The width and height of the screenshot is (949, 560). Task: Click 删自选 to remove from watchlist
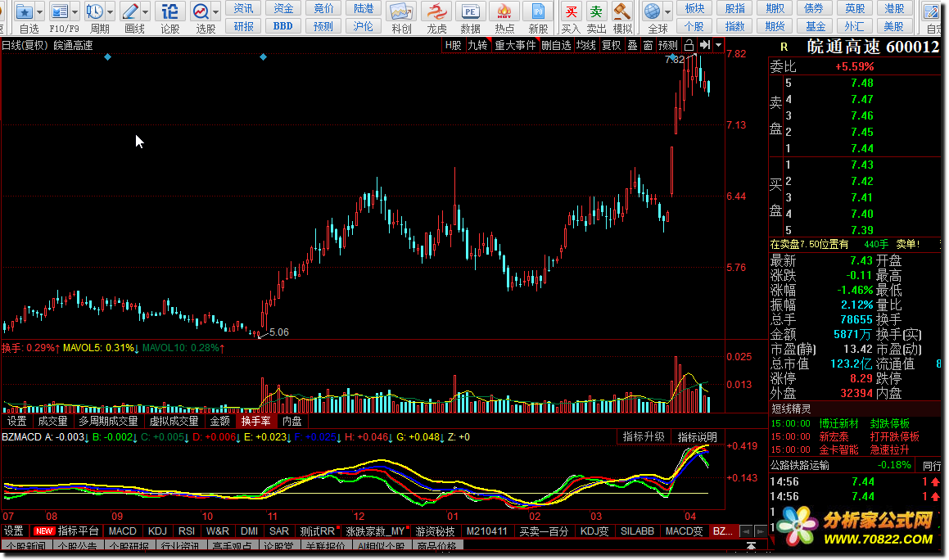click(556, 45)
